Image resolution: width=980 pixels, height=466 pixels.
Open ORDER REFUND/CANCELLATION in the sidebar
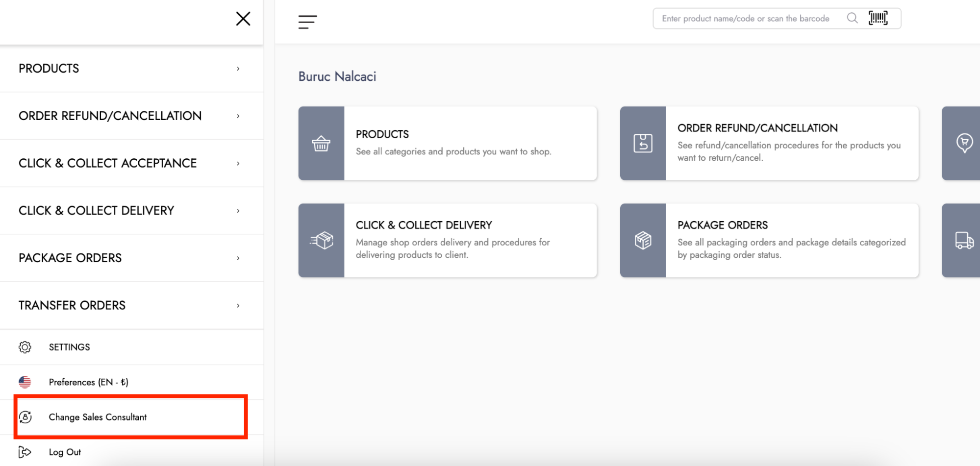coord(110,116)
